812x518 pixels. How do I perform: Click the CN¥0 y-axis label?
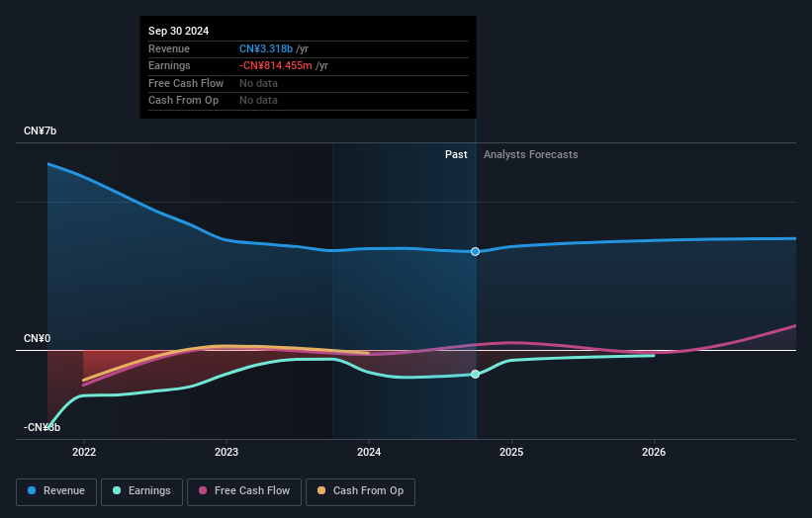tap(38, 338)
